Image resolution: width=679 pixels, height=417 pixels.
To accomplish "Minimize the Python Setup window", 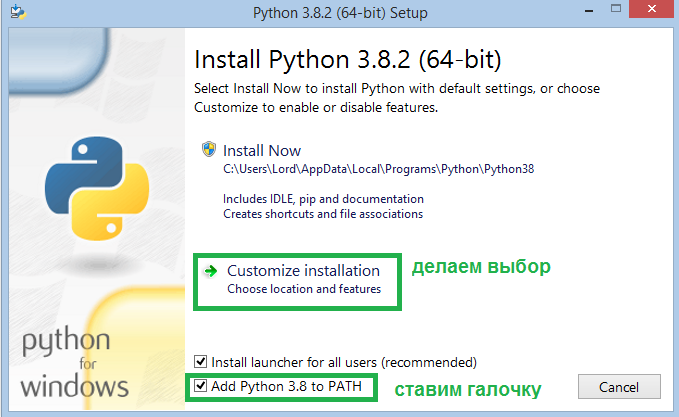I will [x=588, y=10].
